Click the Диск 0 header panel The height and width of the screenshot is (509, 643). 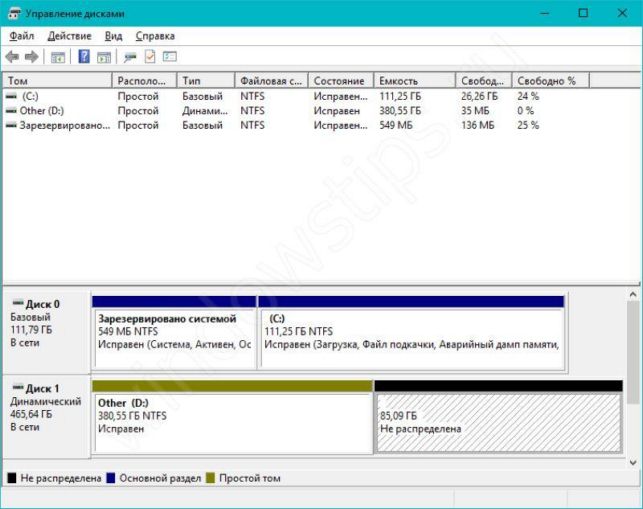(46, 331)
